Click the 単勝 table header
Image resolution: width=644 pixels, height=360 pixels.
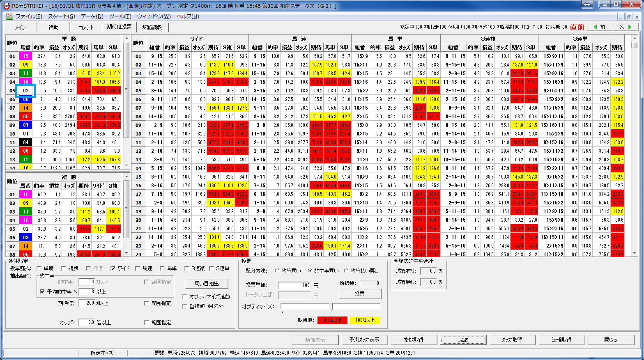(69, 39)
